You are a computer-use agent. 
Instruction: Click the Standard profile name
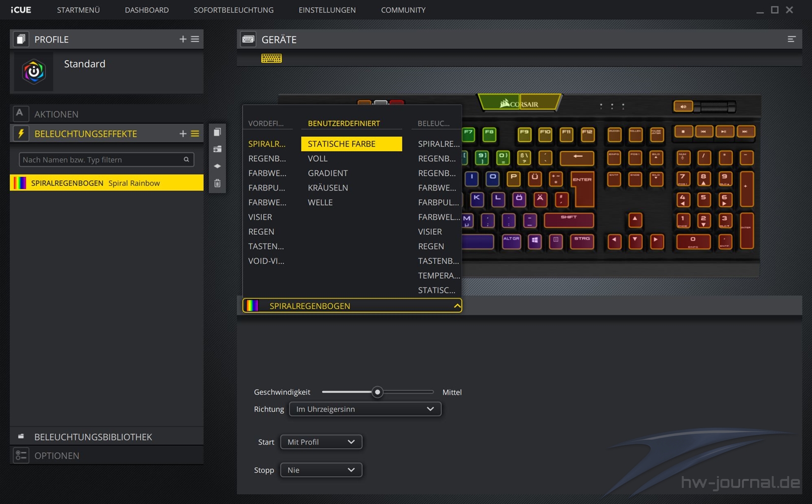click(85, 64)
